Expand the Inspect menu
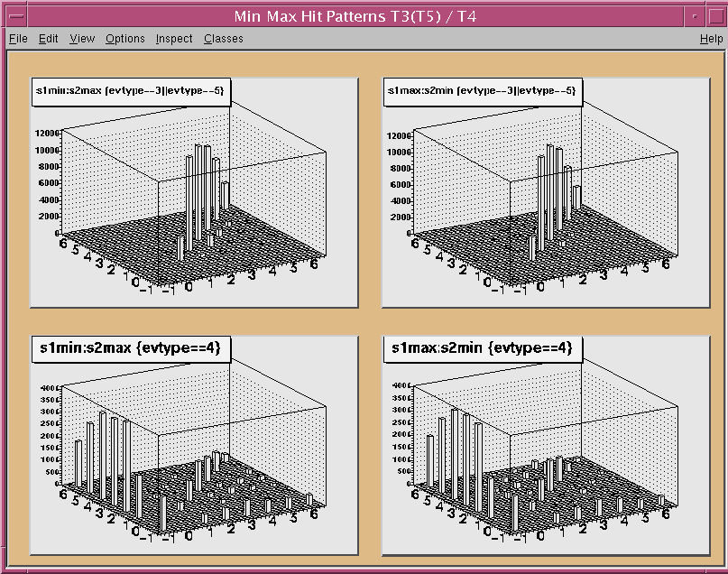The height and width of the screenshot is (574, 728). click(174, 39)
